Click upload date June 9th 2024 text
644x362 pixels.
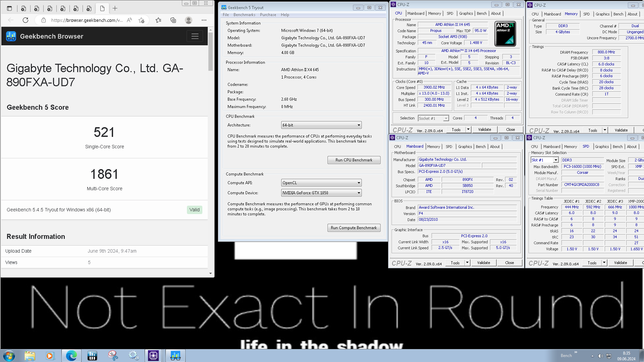click(x=112, y=251)
